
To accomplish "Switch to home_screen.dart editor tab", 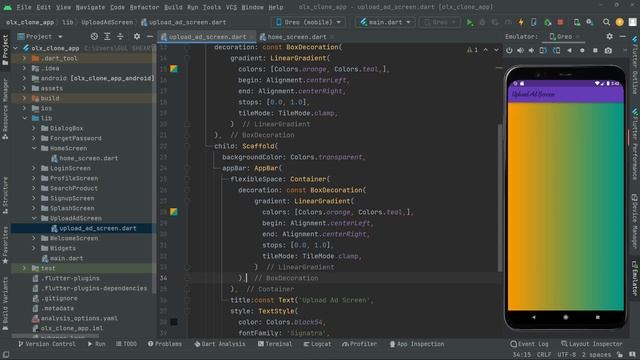I will click(x=296, y=37).
